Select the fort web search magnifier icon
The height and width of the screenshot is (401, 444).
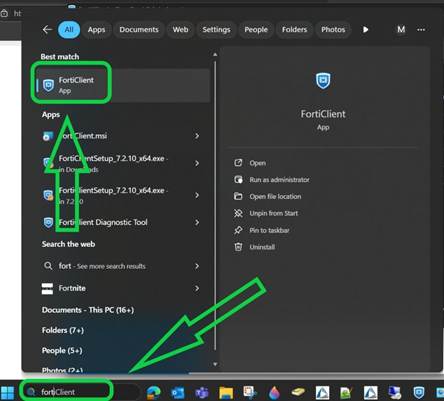(48, 266)
